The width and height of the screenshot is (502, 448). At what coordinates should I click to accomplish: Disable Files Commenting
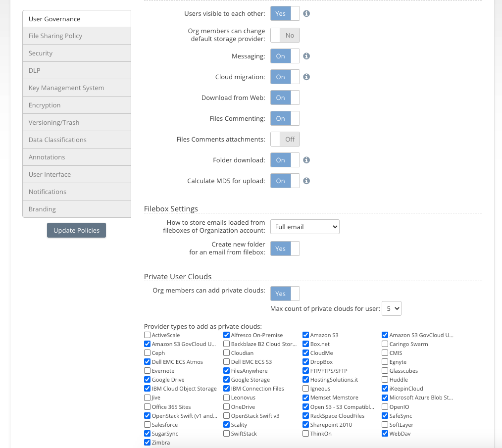pyautogui.click(x=285, y=118)
